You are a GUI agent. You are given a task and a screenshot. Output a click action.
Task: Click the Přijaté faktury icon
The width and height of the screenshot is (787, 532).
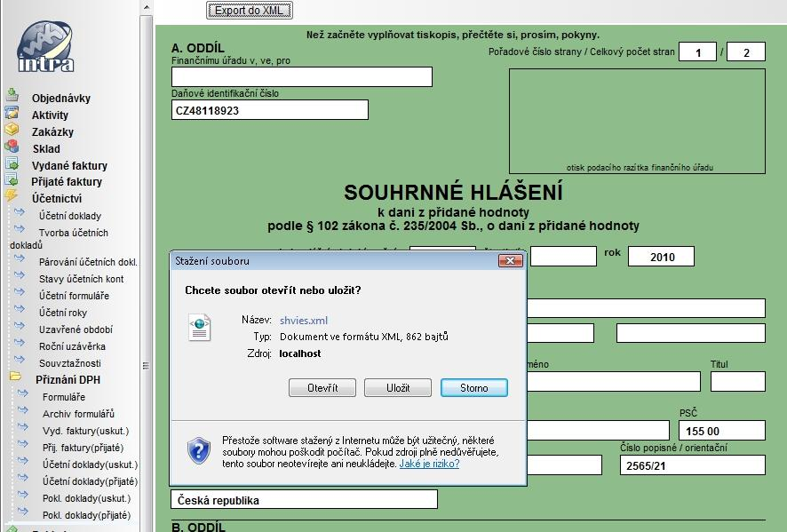[12, 180]
